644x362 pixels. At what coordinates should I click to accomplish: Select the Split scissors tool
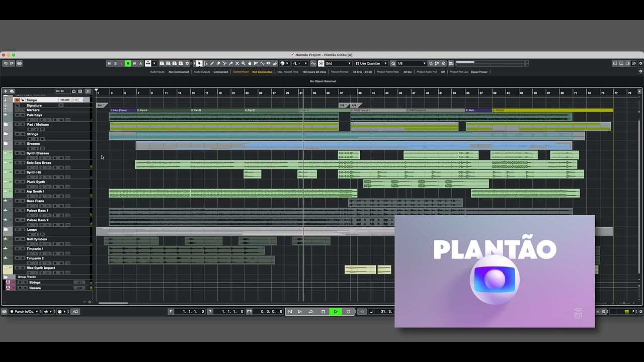224,63
